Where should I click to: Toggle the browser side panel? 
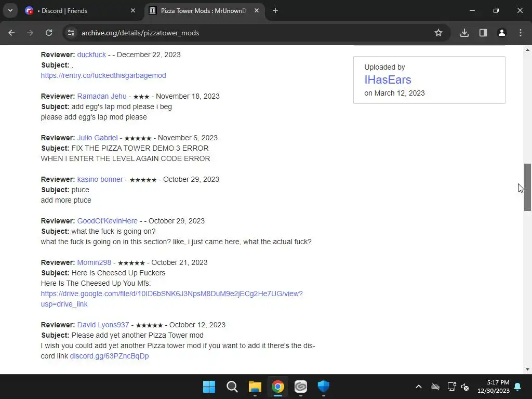pos(483,33)
